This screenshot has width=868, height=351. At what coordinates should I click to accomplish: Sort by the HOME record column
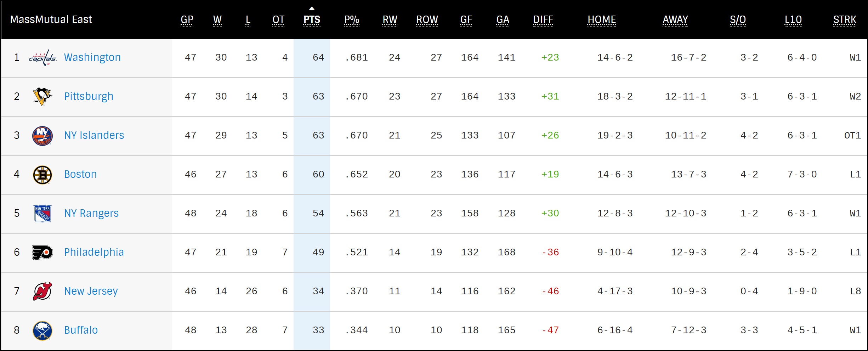coord(602,20)
